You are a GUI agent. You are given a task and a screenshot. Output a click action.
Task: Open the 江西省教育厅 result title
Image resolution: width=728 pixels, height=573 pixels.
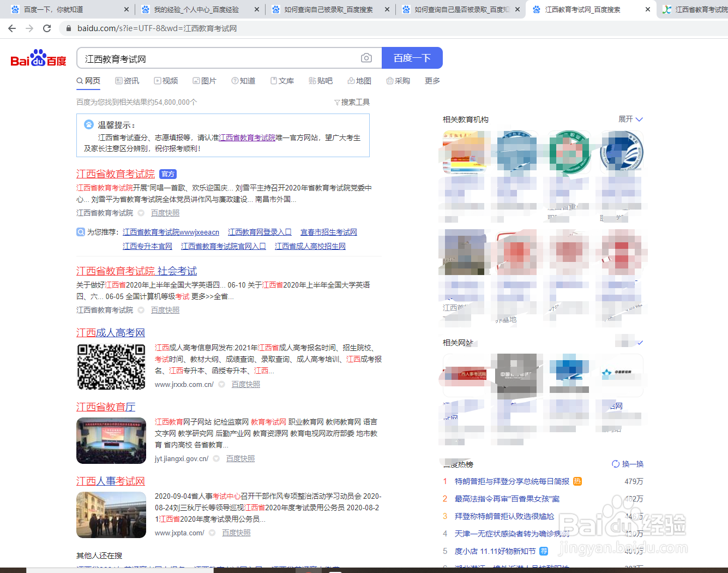point(106,407)
